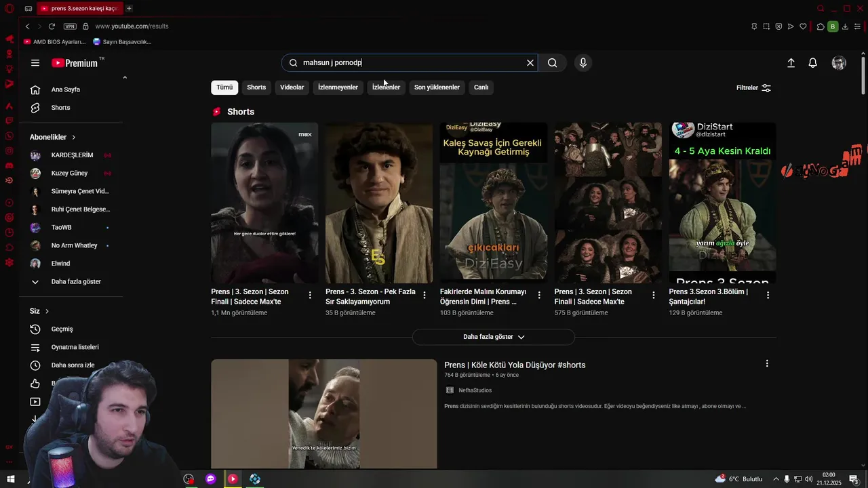Open AMD BIOS Ayarları bookmark
The width and height of the screenshot is (868, 488).
54,41
